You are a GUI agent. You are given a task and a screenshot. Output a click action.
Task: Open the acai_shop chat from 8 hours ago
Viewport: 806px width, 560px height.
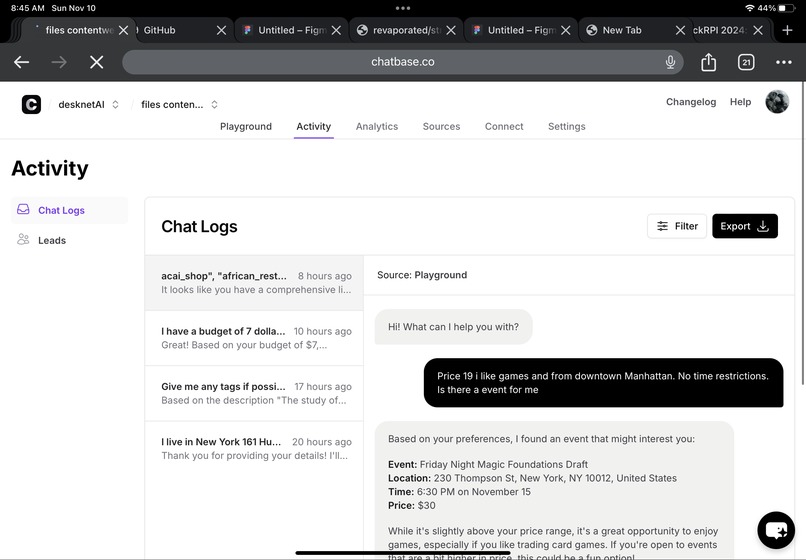click(x=254, y=283)
